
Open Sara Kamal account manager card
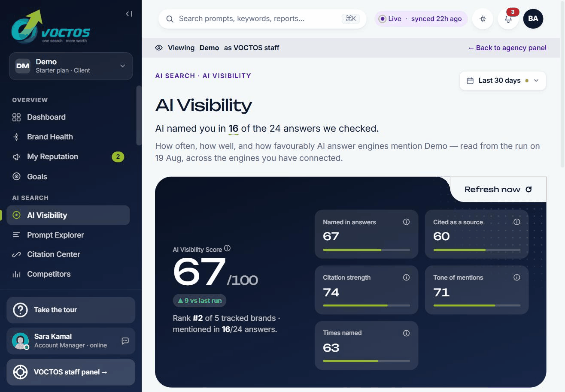[x=71, y=341]
